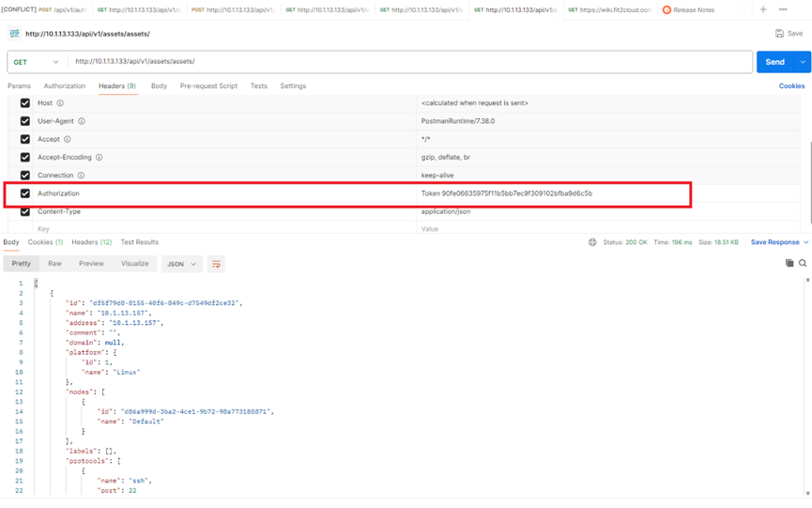
Task: Copy response body with copy icon
Action: click(x=789, y=264)
